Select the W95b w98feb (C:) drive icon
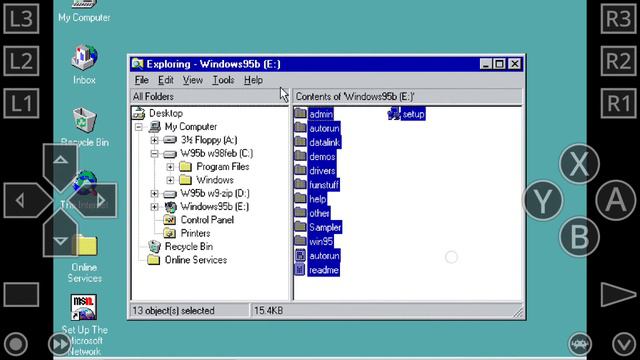The height and width of the screenshot is (360, 640). click(170, 154)
